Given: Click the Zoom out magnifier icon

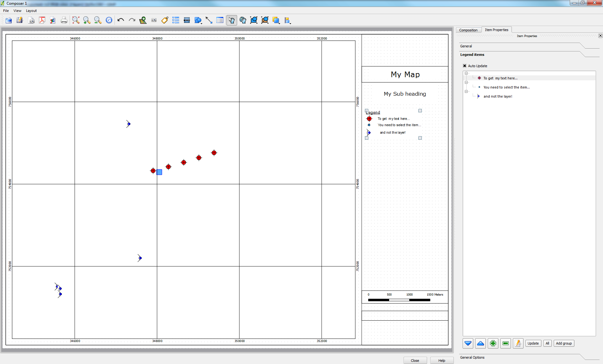Looking at the screenshot, I should coord(98,20).
